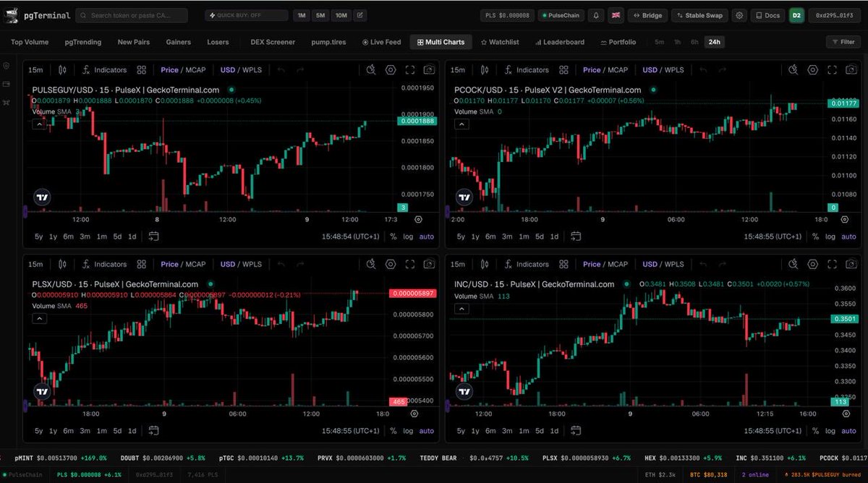Click the Stable Swap button

coord(700,15)
